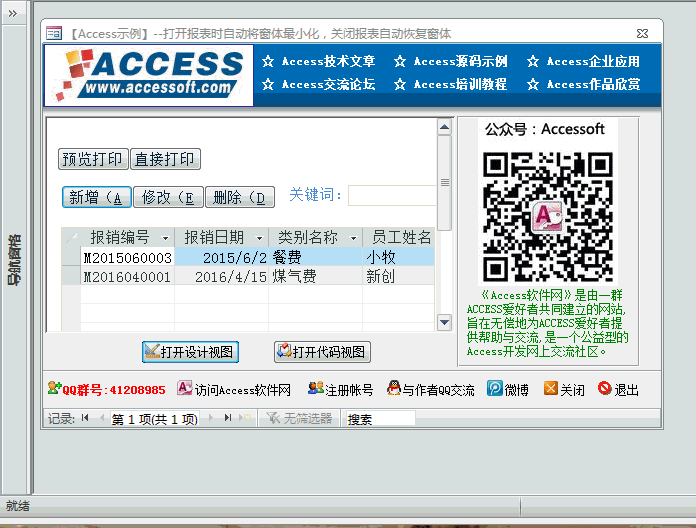Go to the next record

coord(211,418)
